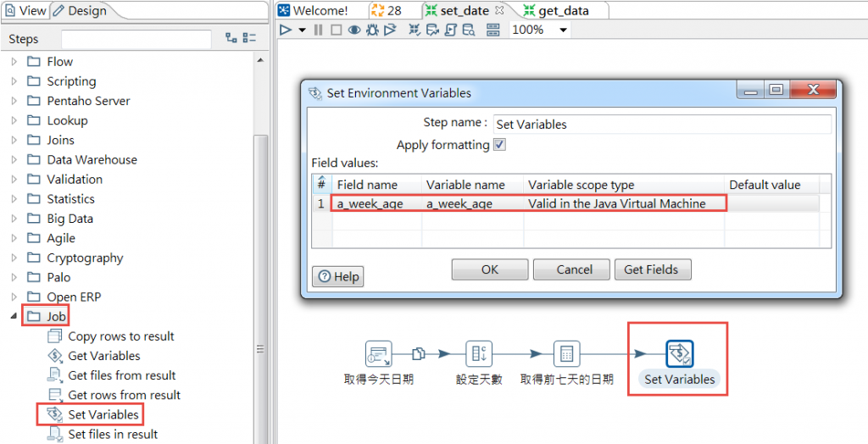Screen dimensions: 868x444
Task: Stop the running transformation
Action: point(336,30)
